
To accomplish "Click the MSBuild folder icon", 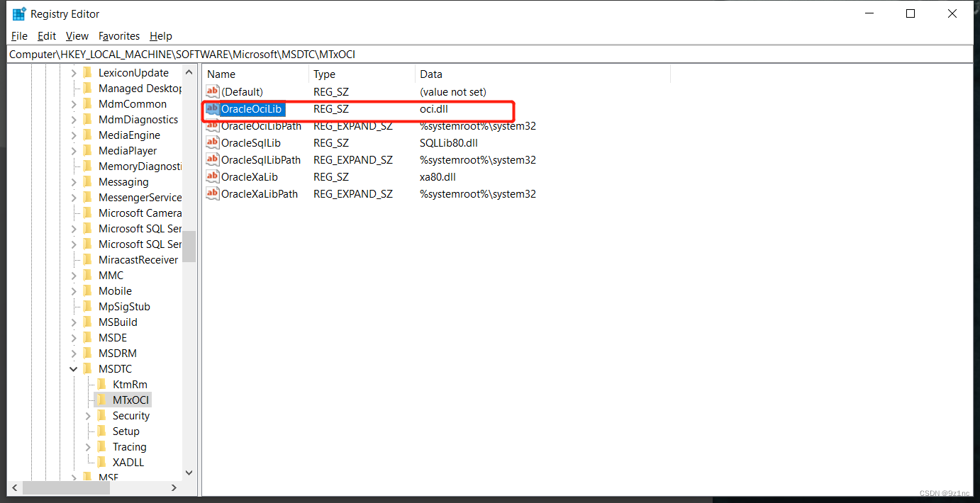I will click(88, 322).
